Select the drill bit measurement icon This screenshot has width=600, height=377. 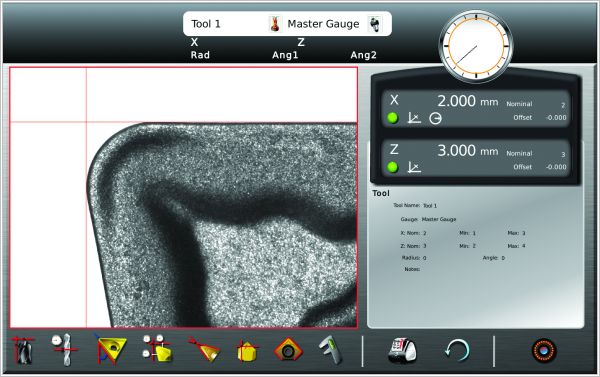[x=65, y=349]
